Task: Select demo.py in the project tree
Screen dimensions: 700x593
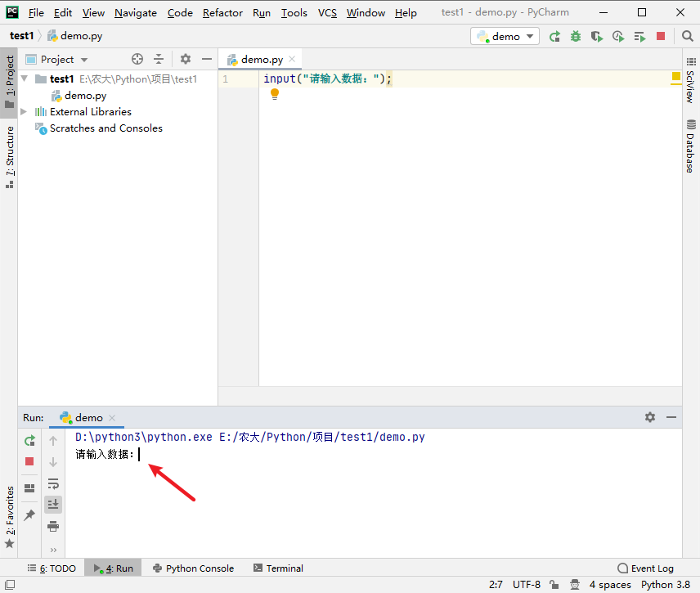Action: coord(85,96)
